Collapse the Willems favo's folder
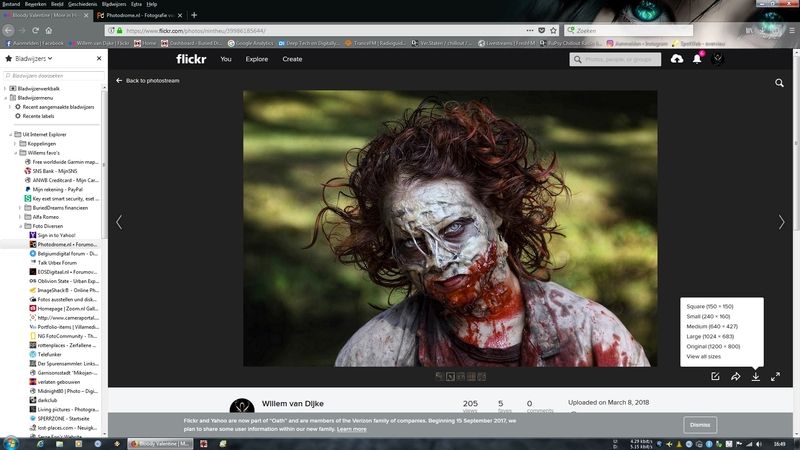Image resolution: width=800 pixels, height=450 pixels. coord(15,153)
